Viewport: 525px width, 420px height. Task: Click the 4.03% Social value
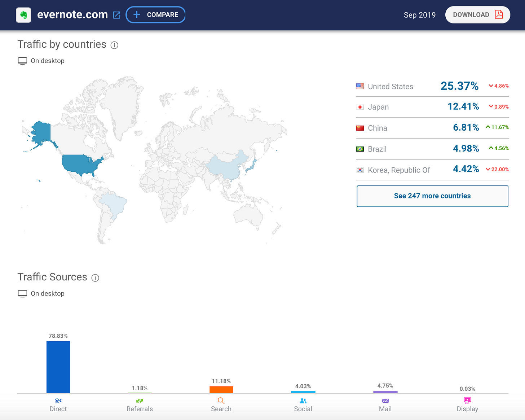click(303, 386)
